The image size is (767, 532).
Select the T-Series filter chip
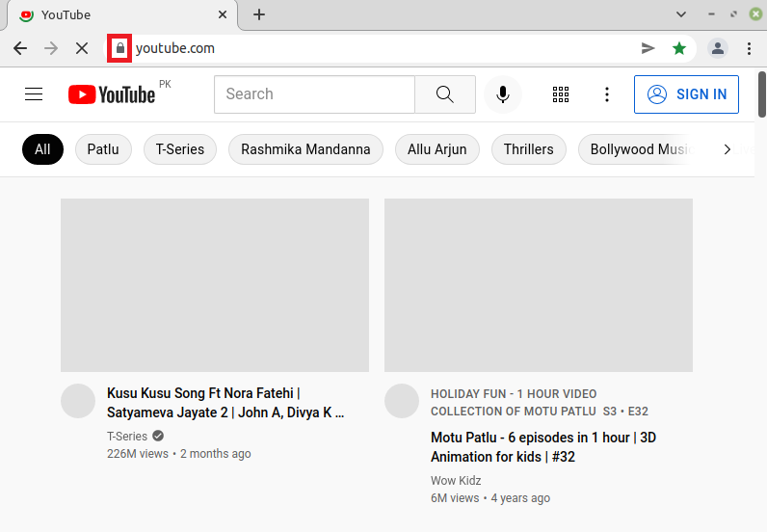[x=180, y=149]
